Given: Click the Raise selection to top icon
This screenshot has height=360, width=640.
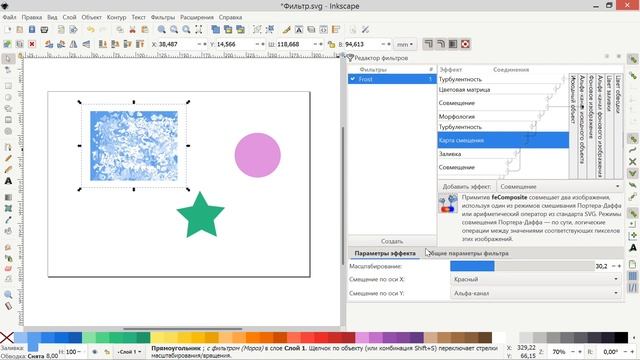Looking at the screenshot, I should [140, 44].
